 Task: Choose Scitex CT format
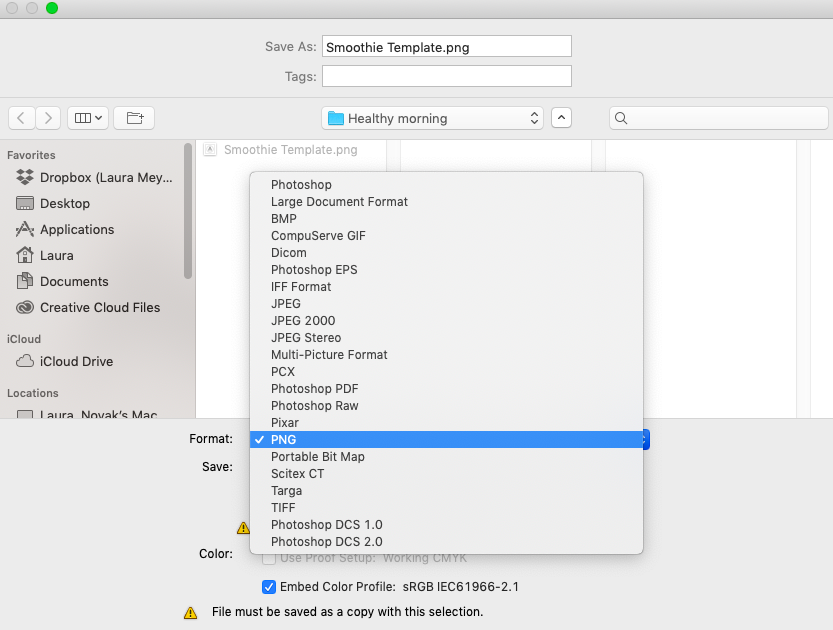(x=446, y=474)
